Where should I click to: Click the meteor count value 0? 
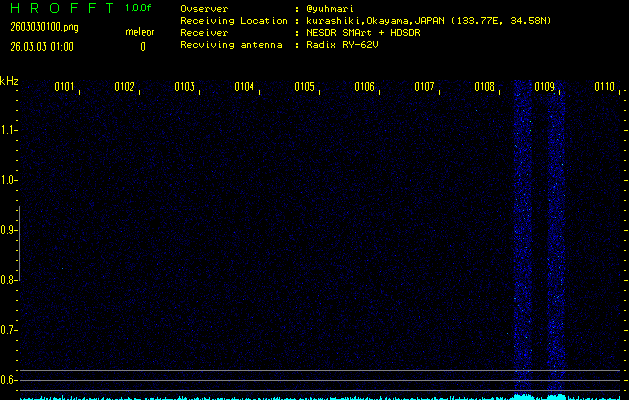143,47
